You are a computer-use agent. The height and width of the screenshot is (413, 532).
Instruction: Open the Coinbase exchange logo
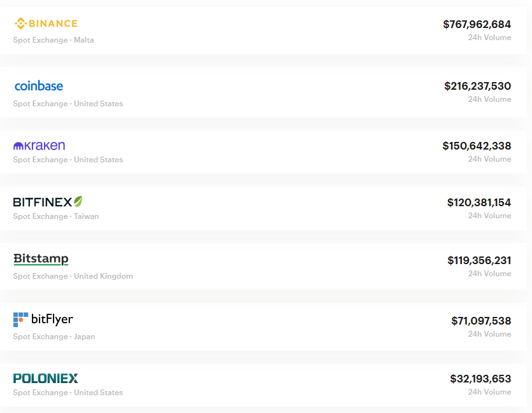tap(39, 86)
